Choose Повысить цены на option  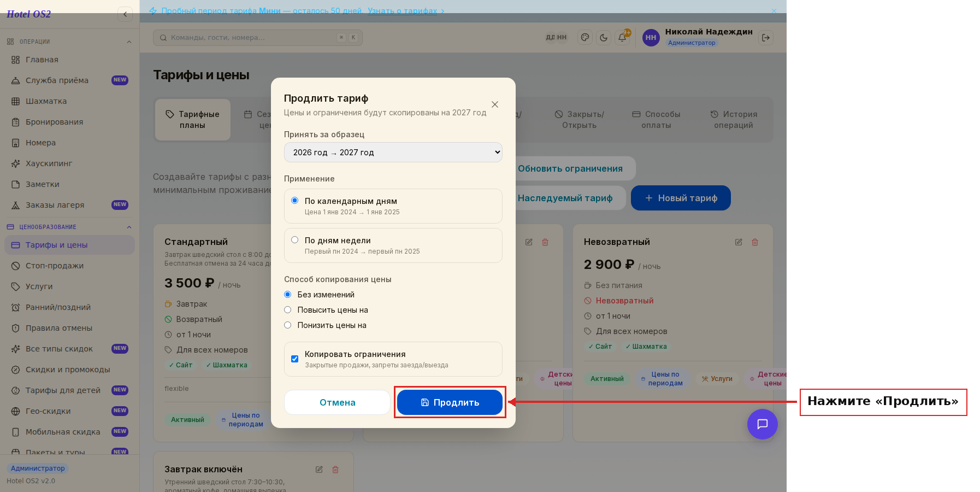pos(288,310)
